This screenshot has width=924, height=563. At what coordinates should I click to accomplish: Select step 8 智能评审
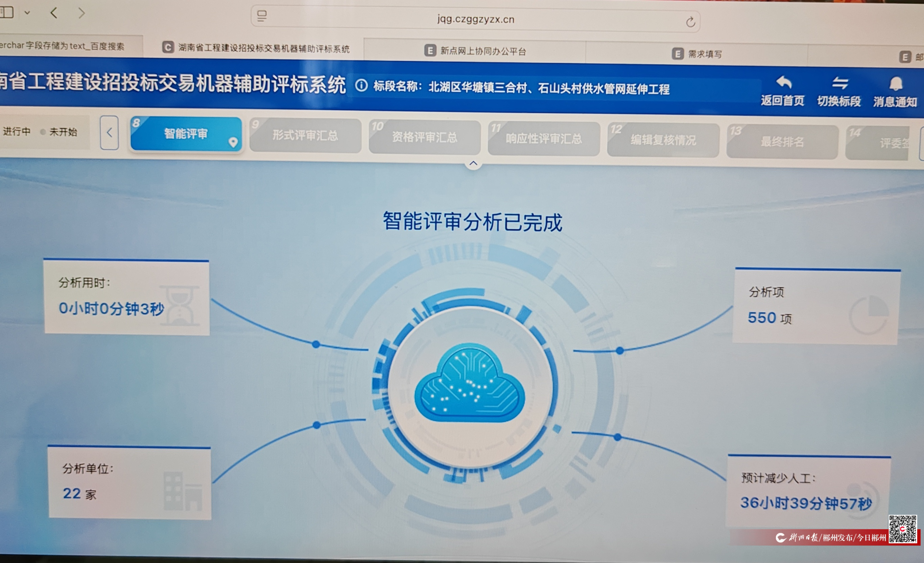[x=186, y=134]
